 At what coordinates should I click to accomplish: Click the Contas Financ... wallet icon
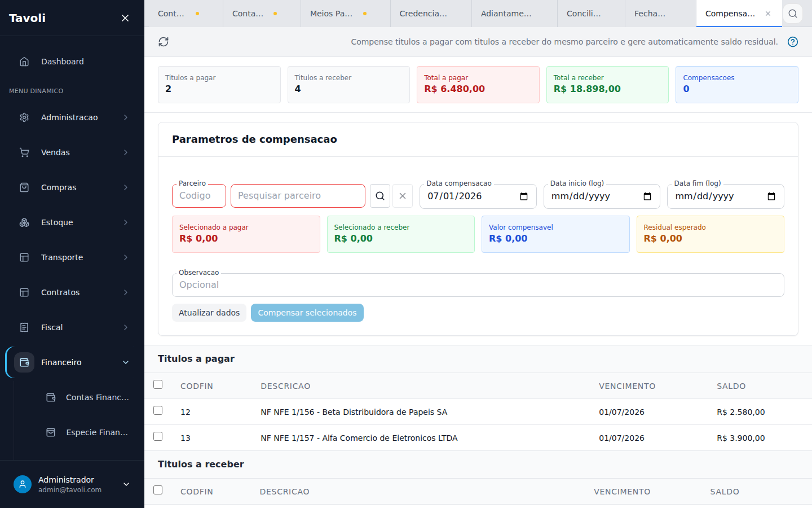click(51, 397)
